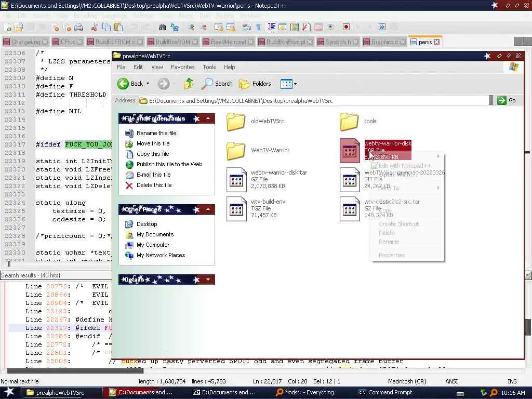532x399 pixels.
Task: Click the Replace icon in Notepad++ toolbar
Action: [x=175, y=27]
